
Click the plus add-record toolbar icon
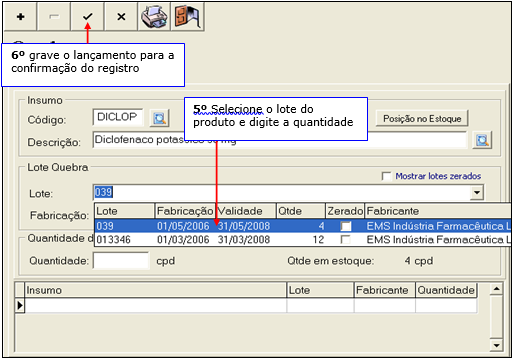(20, 17)
